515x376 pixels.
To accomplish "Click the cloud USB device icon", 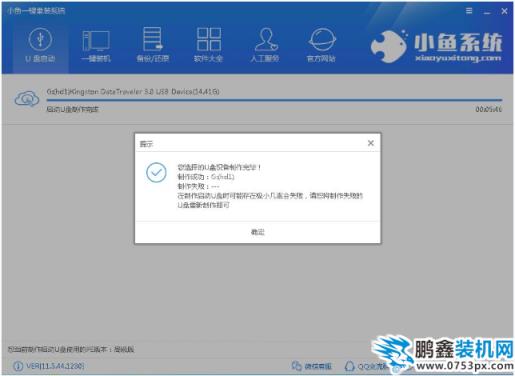I will coord(27,99).
